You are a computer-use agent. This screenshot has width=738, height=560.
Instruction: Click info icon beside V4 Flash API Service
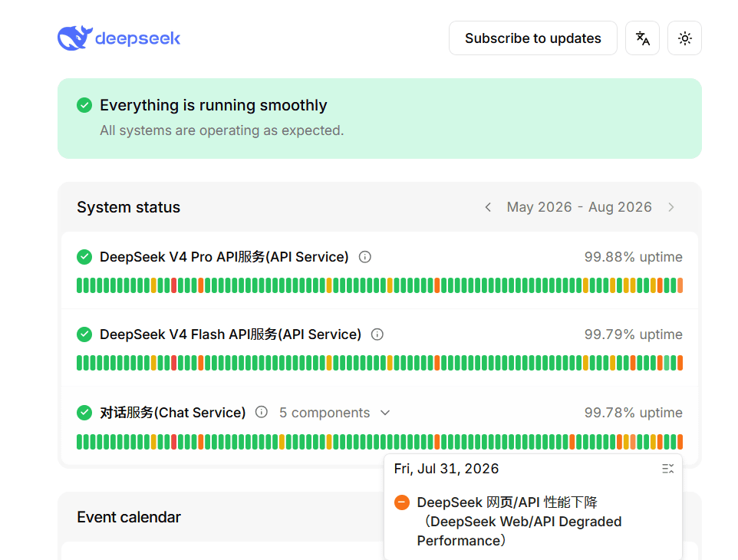tap(377, 334)
